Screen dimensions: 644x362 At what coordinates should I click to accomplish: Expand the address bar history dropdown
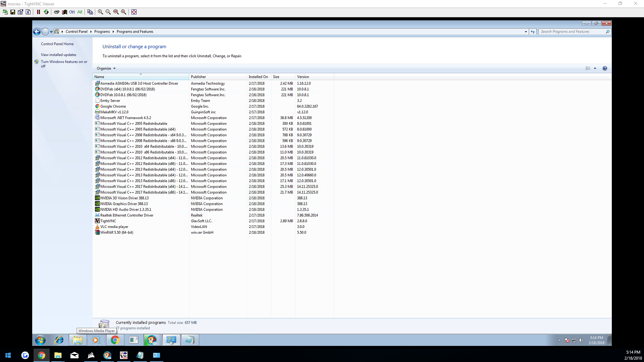tap(526, 32)
